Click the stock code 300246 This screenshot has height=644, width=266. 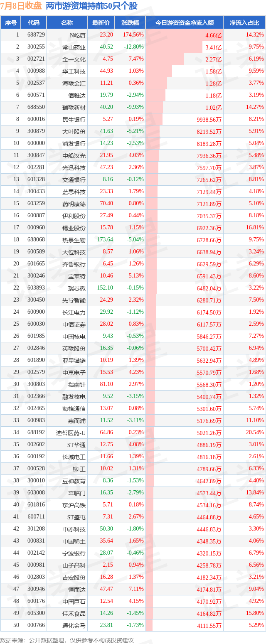(x=36, y=276)
